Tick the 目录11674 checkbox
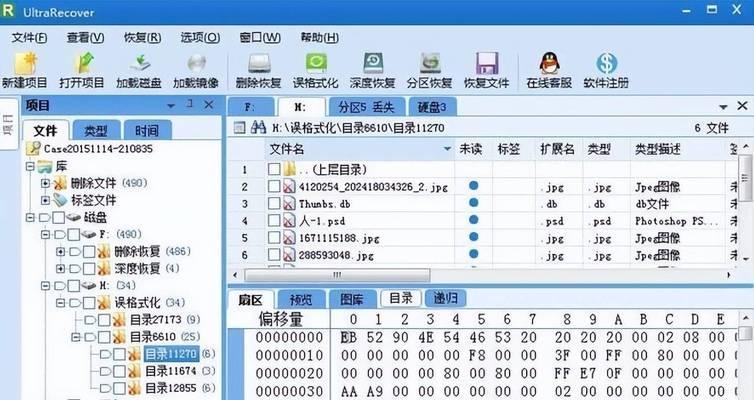 (x=120, y=371)
